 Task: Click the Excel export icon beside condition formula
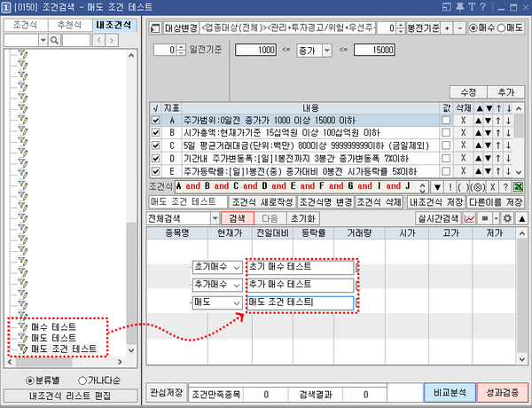click(x=518, y=187)
